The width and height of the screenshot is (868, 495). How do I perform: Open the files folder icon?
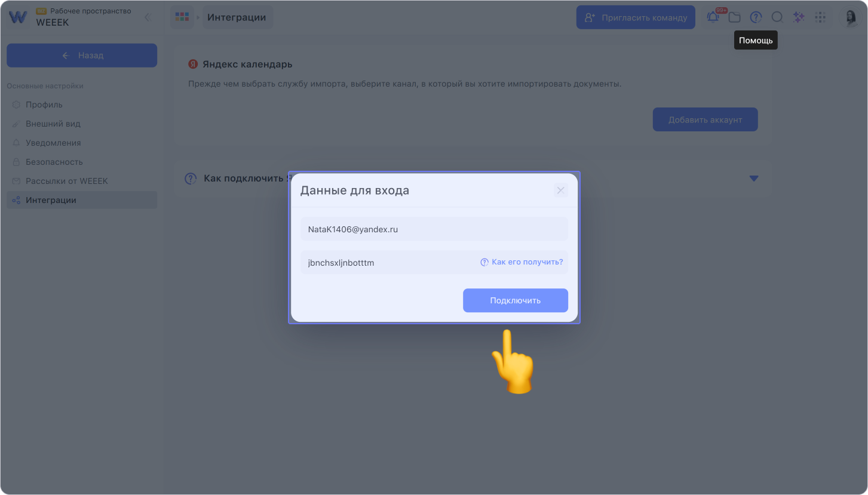tap(734, 17)
